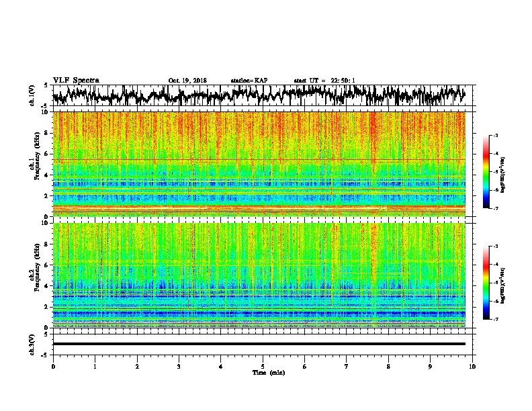Click the ch.2 "Frequency (kHz)" axis label

click(x=37, y=267)
